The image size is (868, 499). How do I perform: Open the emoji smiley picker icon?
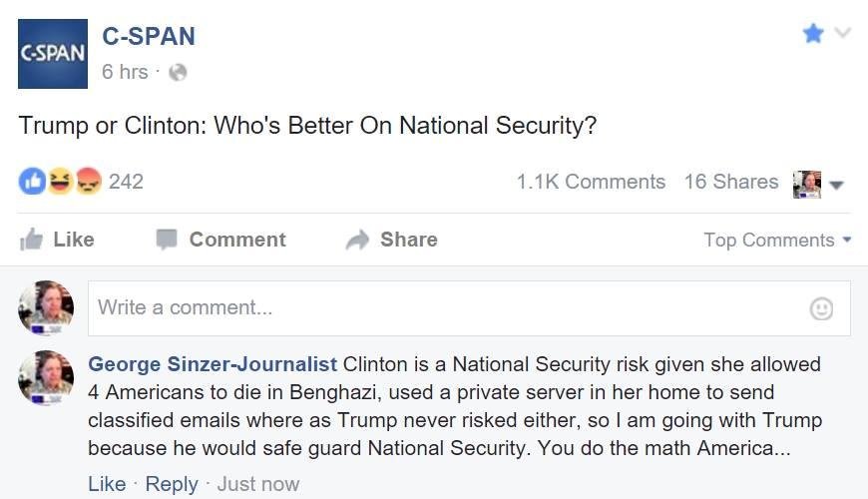click(x=821, y=308)
